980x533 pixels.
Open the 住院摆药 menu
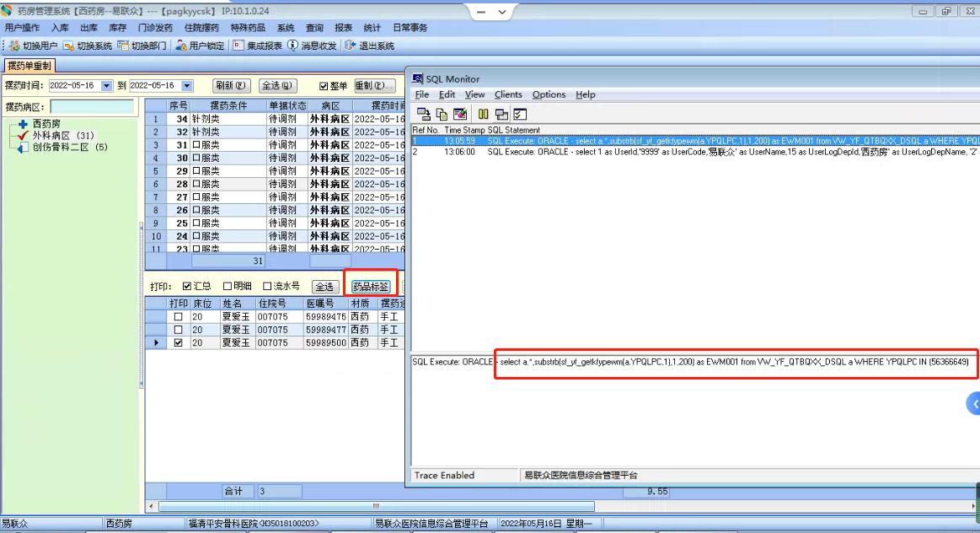point(201,28)
